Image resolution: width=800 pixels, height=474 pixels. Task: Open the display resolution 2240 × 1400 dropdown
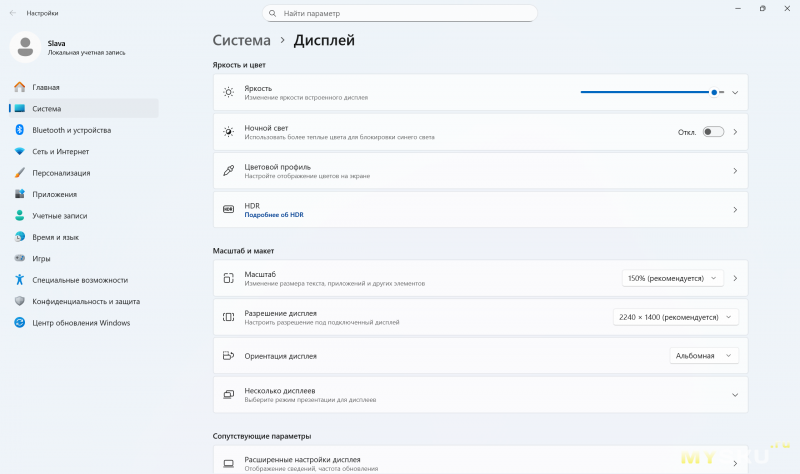[675, 317]
